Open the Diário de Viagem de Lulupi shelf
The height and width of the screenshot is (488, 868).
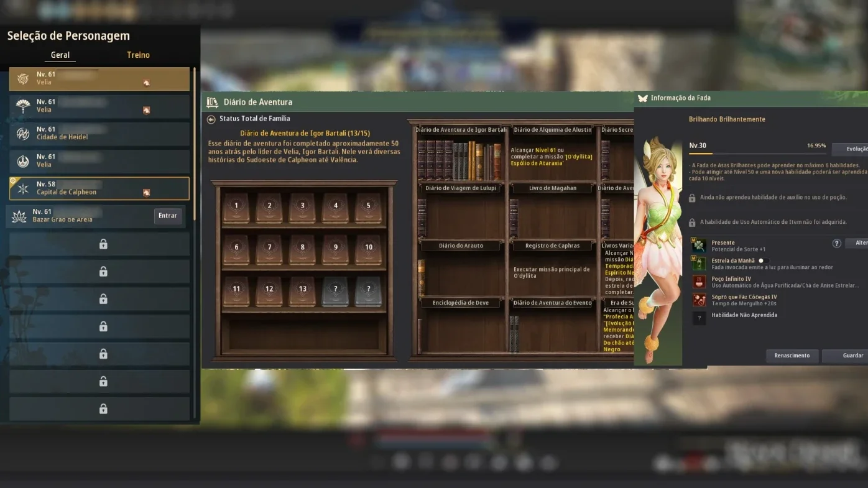coord(461,211)
